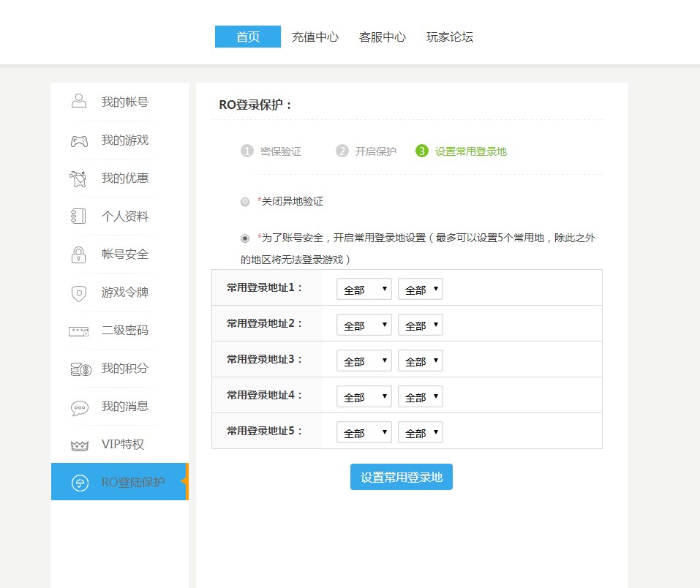Click the 常用登录地址2 label

click(264, 323)
